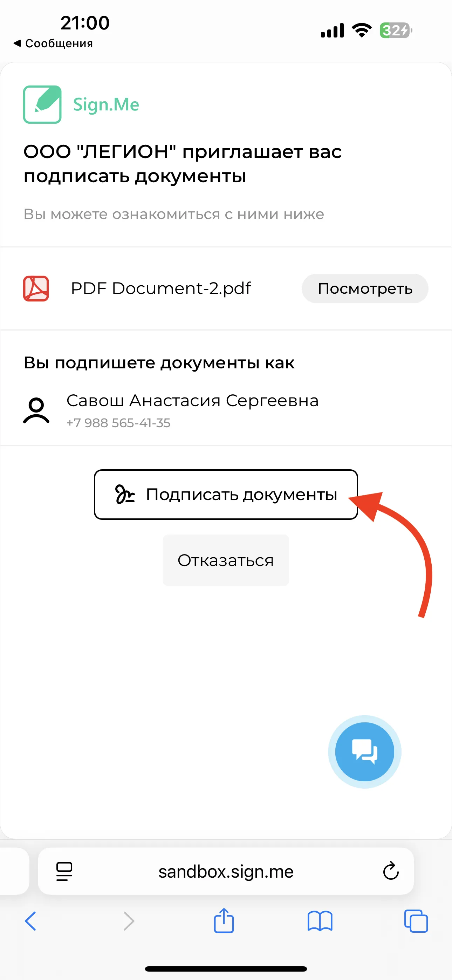Tap the Sign.Me logo icon
Screen dimensions: 452x980
(42, 104)
